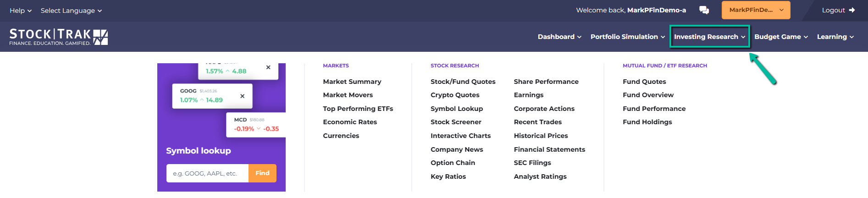The width and height of the screenshot is (868, 198).
Task: Open the Market Summary link
Action: pos(352,82)
